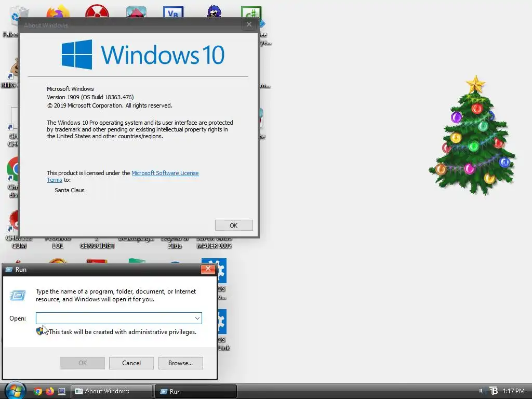Click the 1:17 PM taskbar clock

514,391
